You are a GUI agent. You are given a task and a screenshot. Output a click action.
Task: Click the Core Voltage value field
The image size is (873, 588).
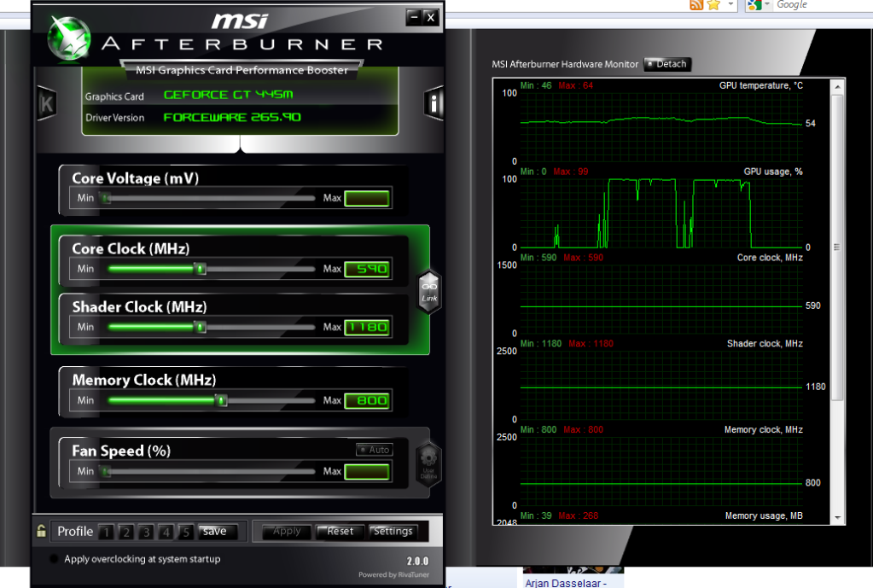coord(367,198)
